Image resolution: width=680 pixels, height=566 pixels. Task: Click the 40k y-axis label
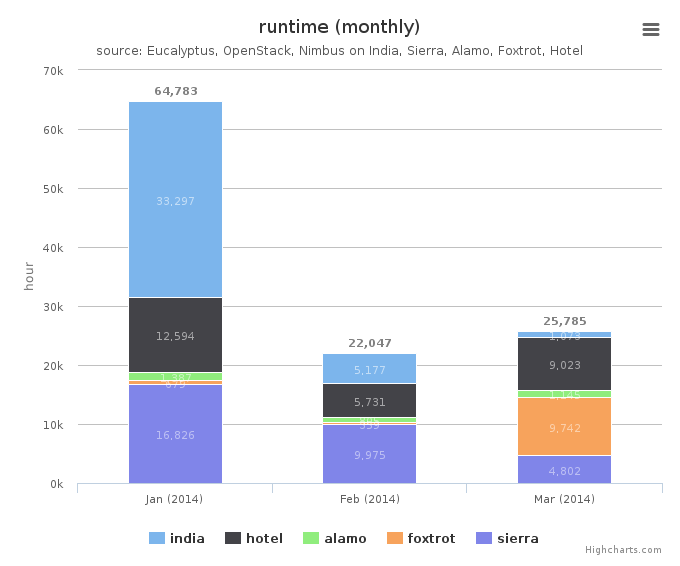53,248
